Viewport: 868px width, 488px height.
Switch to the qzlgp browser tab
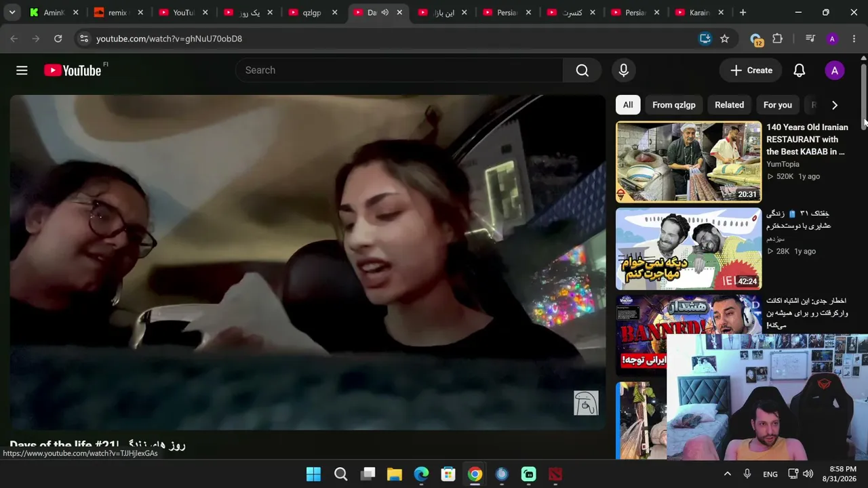coord(311,12)
